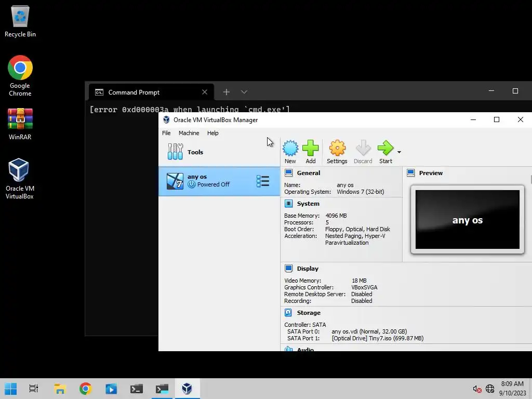
Task: Open the blue media app on taskbar
Action: pos(111,389)
